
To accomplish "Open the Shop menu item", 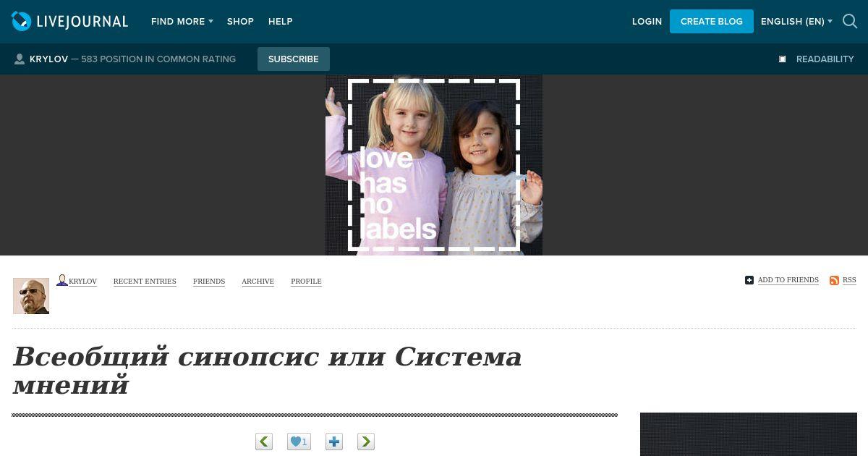I will point(240,22).
